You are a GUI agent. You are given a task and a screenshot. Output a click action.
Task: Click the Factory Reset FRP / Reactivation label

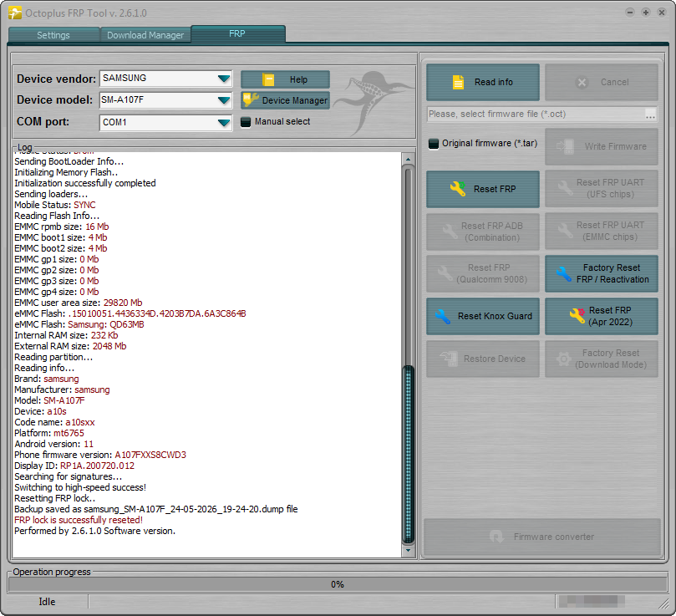click(x=612, y=273)
